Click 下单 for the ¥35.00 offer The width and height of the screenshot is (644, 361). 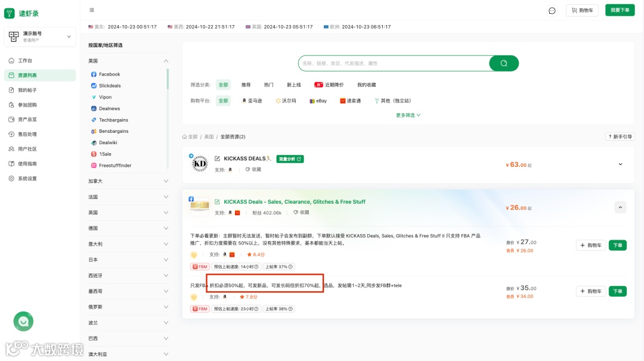tap(617, 291)
